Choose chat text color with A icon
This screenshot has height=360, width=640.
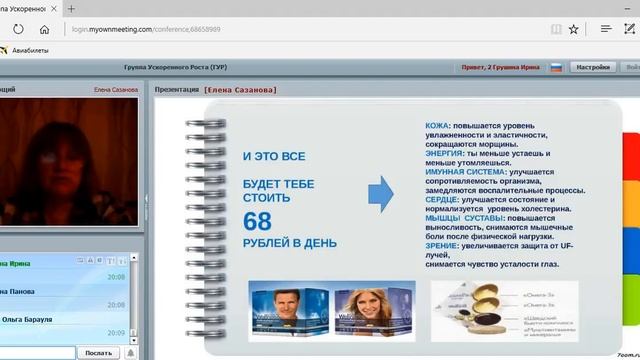tap(90, 260)
